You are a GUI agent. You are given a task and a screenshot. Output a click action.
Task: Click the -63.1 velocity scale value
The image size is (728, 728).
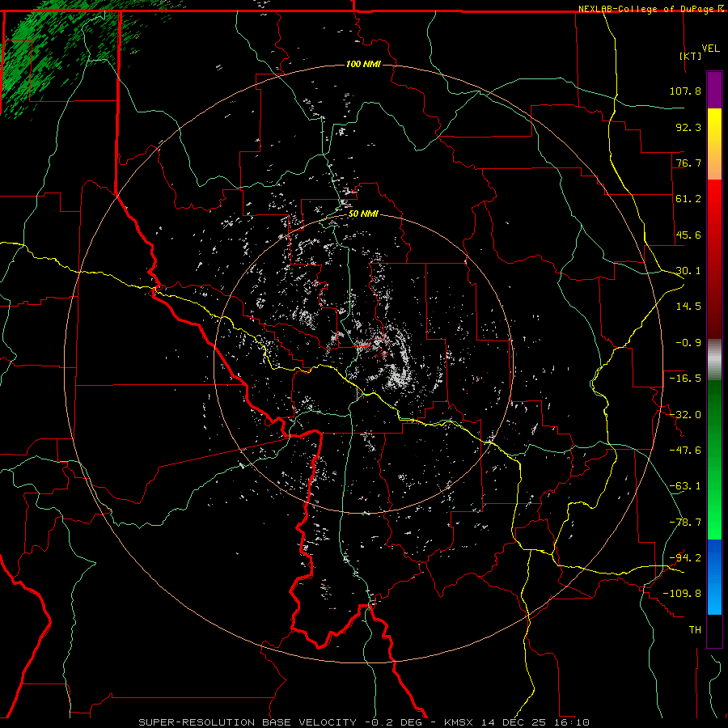(x=685, y=486)
